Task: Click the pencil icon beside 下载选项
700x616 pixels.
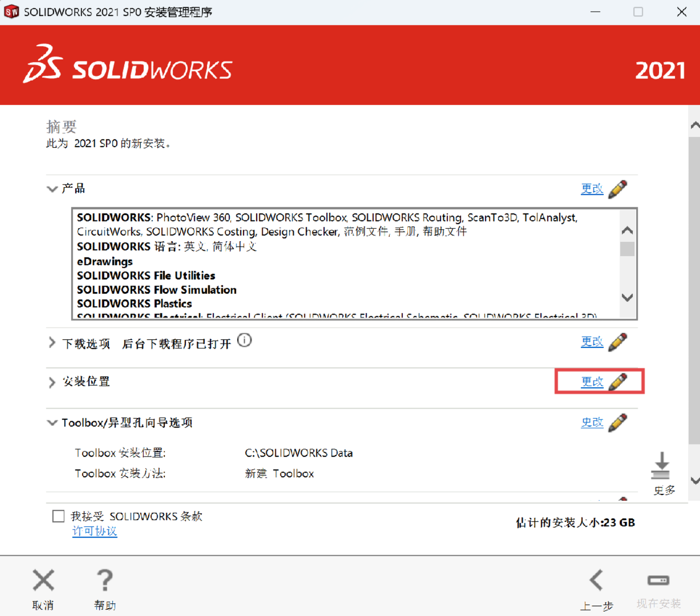Action: click(618, 342)
